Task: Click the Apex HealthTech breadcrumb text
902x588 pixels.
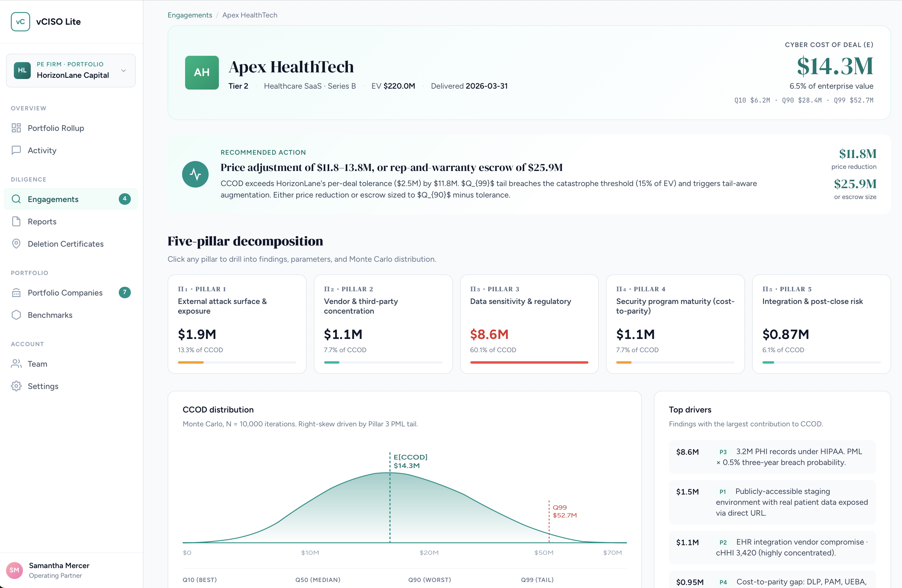Action: tap(250, 15)
